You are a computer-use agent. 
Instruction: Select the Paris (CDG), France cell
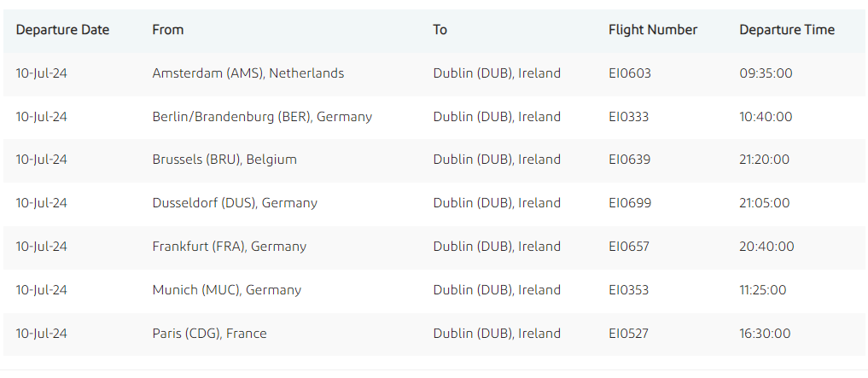click(209, 334)
